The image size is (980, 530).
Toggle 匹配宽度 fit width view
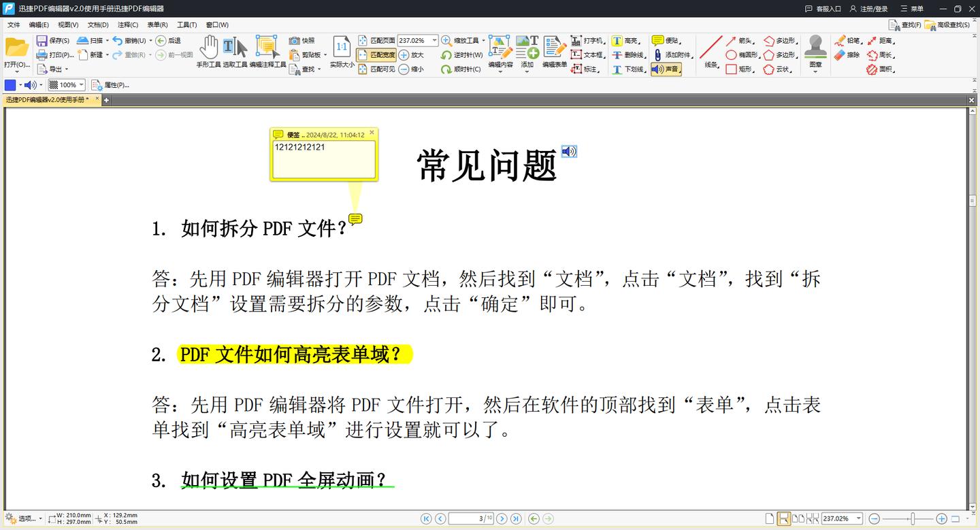(378, 54)
